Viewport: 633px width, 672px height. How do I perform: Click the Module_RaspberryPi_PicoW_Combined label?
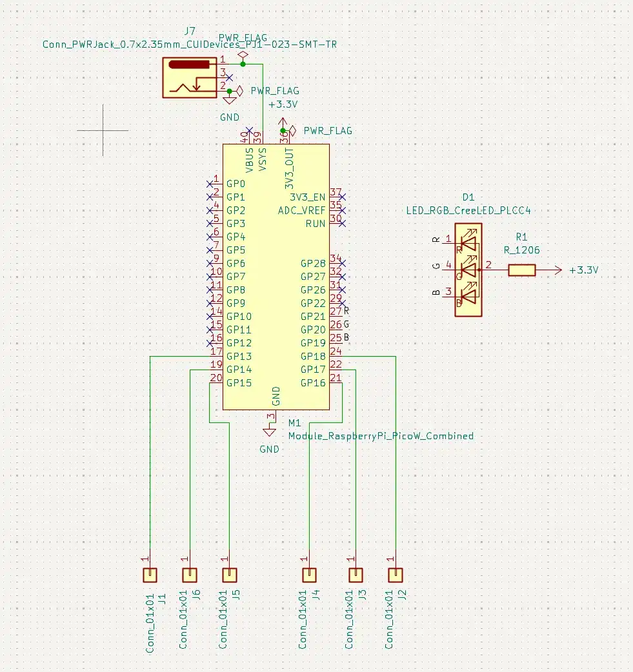[381, 436]
